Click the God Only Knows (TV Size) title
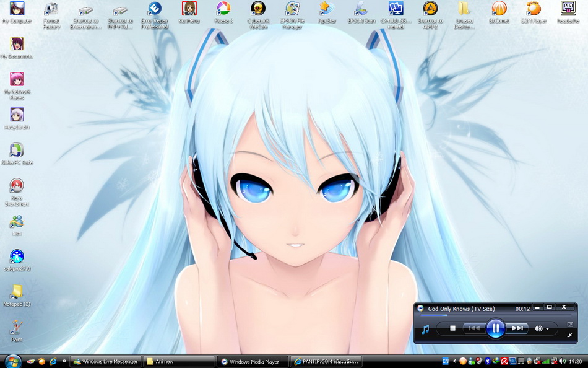The width and height of the screenshot is (588, 368). [x=461, y=309]
